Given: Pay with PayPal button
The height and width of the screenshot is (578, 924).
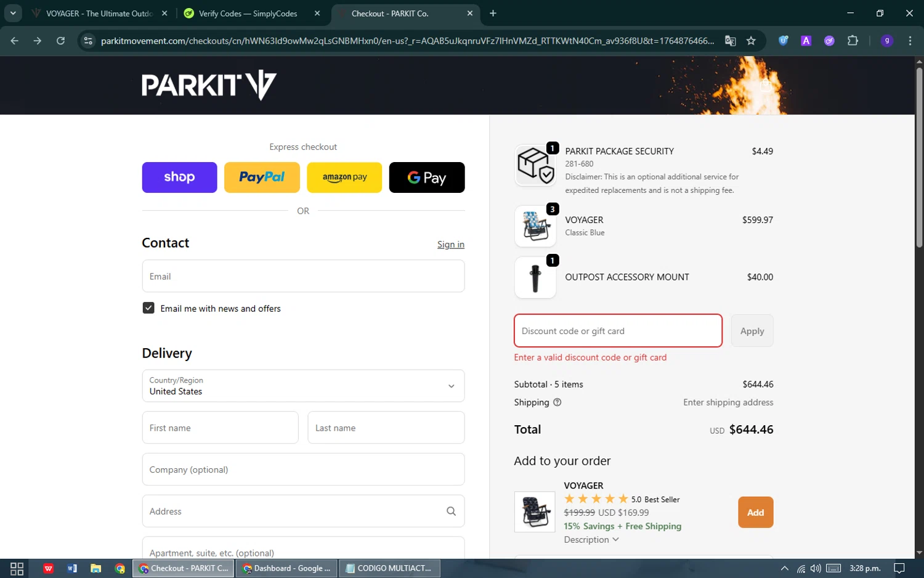Looking at the screenshot, I should [x=262, y=177].
